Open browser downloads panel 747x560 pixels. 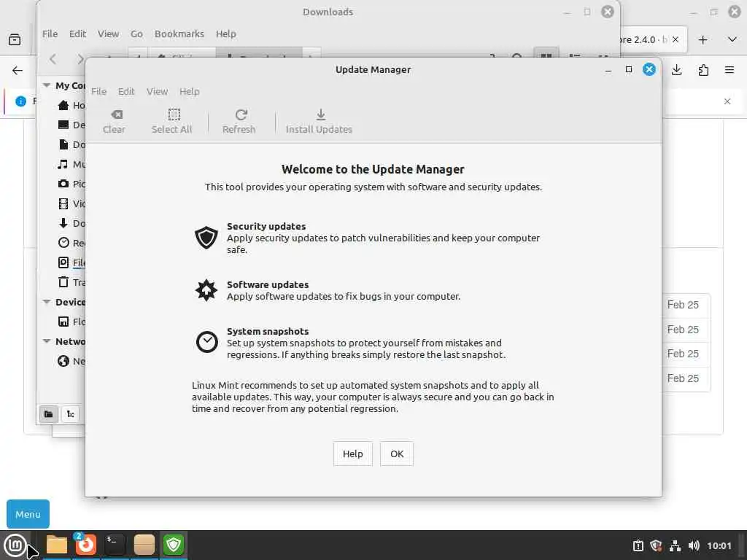click(x=676, y=71)
